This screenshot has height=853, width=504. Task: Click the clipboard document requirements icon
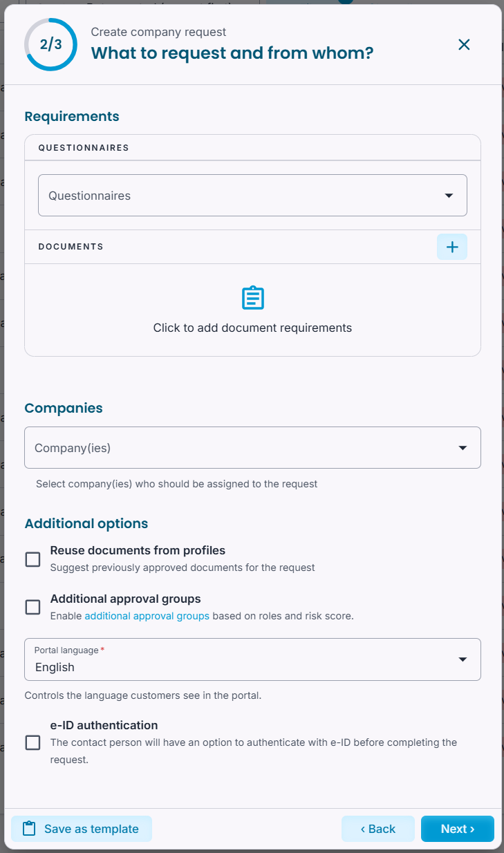click(x=253, y=298)
